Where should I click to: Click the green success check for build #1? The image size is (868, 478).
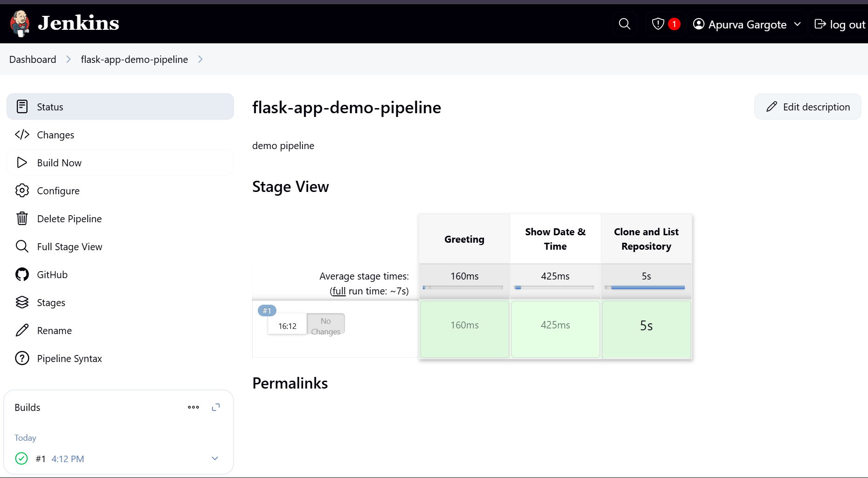(x=21, y=458)
